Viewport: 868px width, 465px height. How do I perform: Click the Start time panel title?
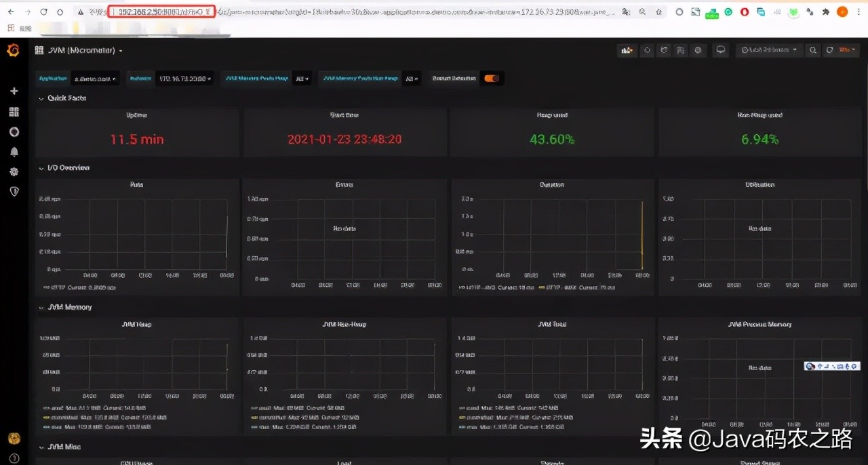point(344,115)
